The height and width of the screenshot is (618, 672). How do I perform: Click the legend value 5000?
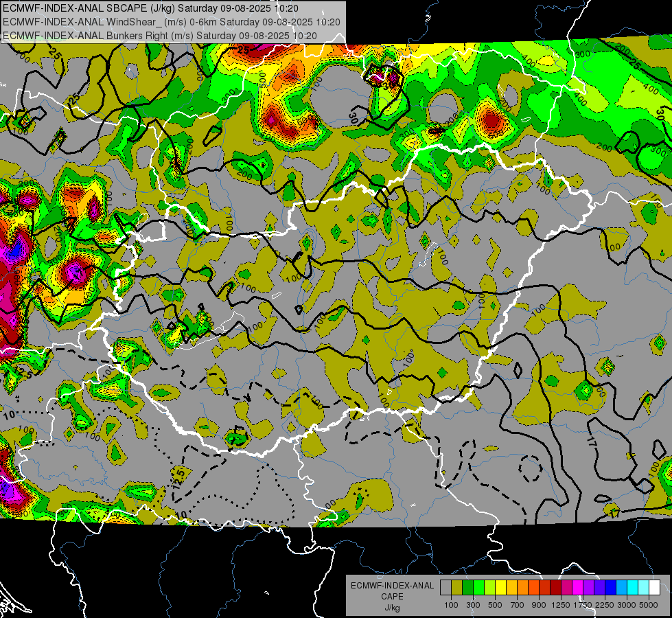click(x=649, y=605)
